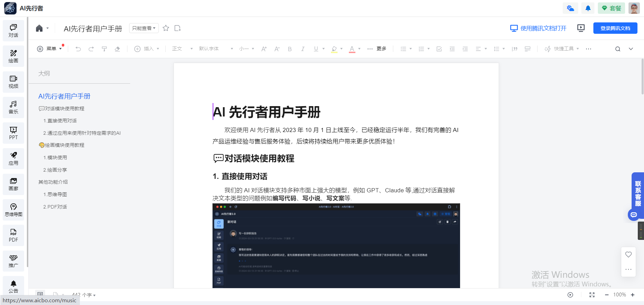Click the notification bell in top bar
The width and height of the screenshot is (644, 305).
point(588,8)
